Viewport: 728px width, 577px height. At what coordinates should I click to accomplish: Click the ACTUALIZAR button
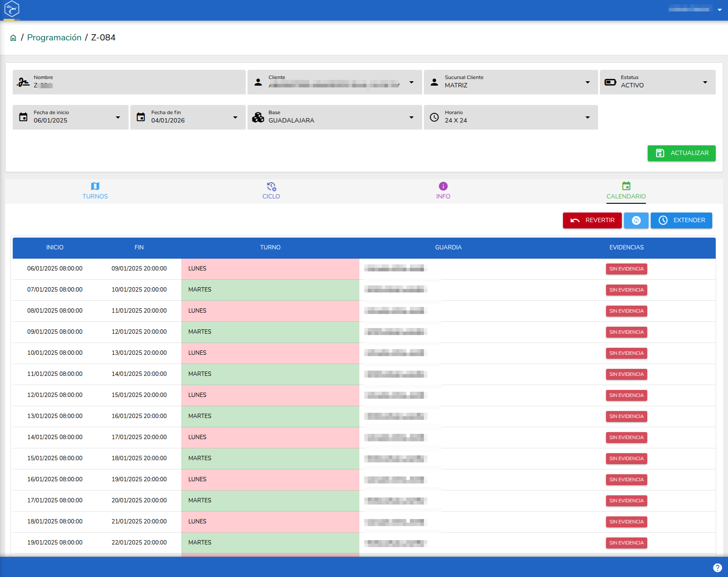point(681,153)
